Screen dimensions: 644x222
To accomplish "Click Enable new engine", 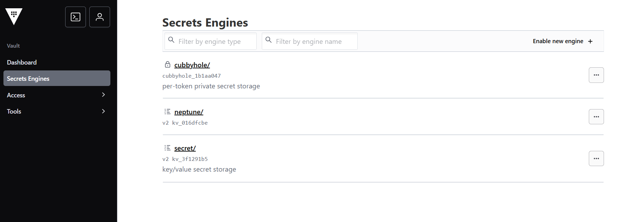I will (x=563, y=41).
